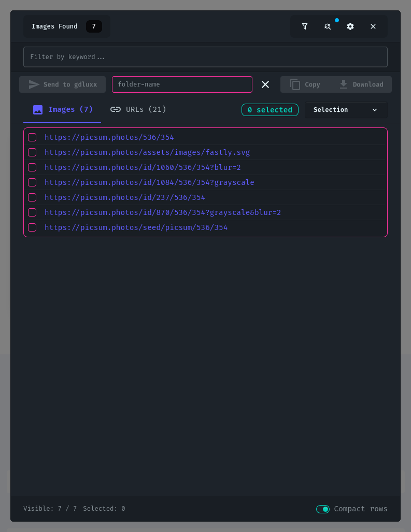Click the Copy button
Viewport: 411px width, 532px height.
(x=305, y=84)
